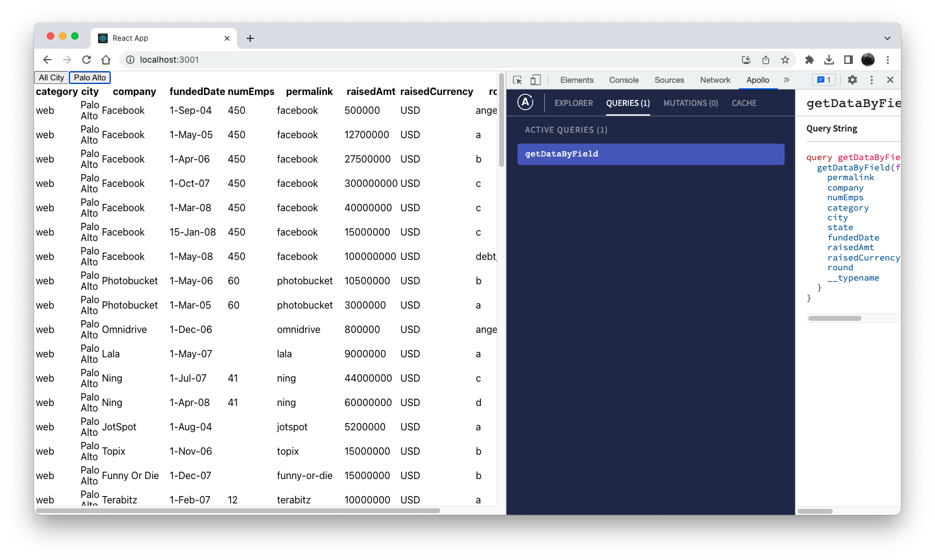Click the share page icon
This screenshot has width=935, height=560.
(766, 60)
